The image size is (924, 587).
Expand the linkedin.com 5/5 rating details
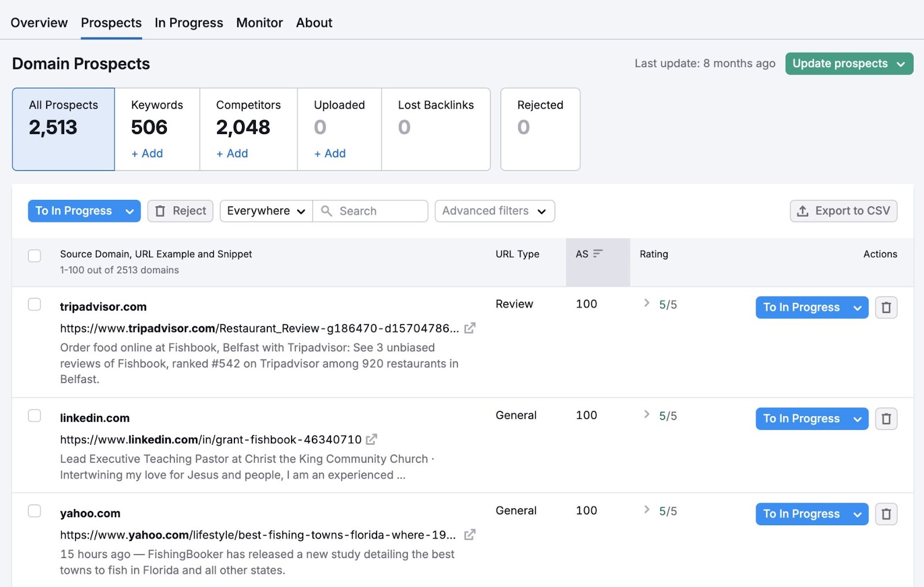[646, 414]
